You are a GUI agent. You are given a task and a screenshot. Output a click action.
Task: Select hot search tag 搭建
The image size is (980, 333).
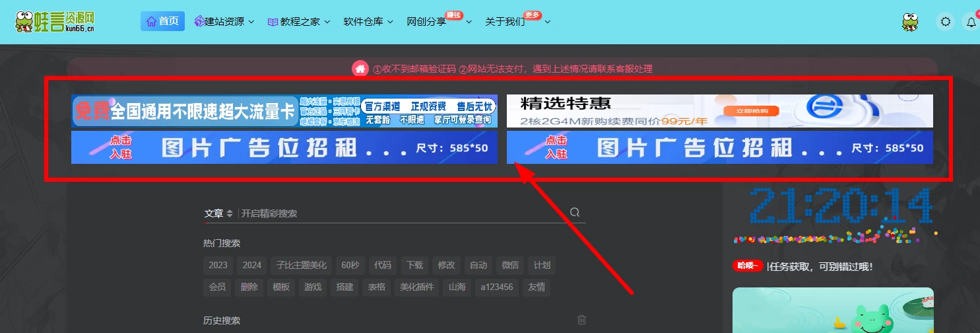[x=345, y=287]
